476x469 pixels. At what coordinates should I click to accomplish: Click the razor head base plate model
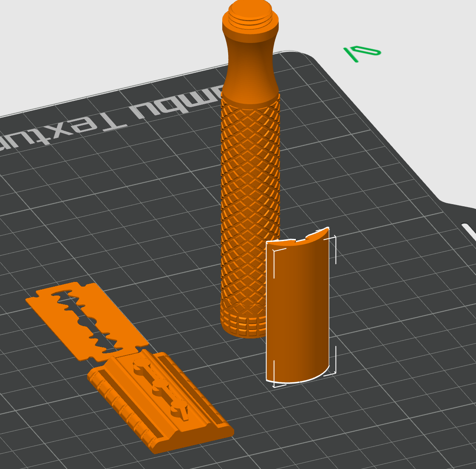[161, 401]
